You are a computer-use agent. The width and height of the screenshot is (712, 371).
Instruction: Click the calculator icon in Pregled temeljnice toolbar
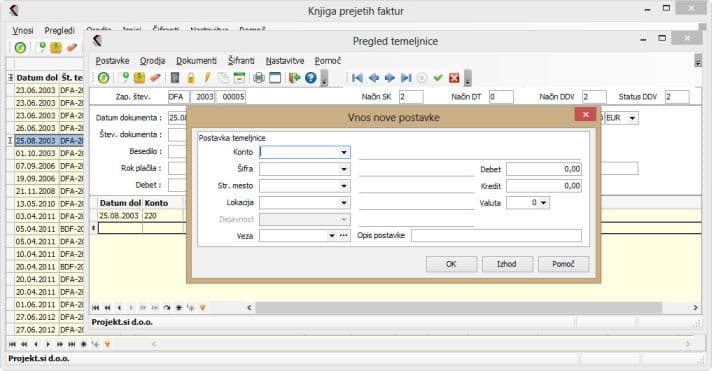pyautogui.click(x=175, y=78)
